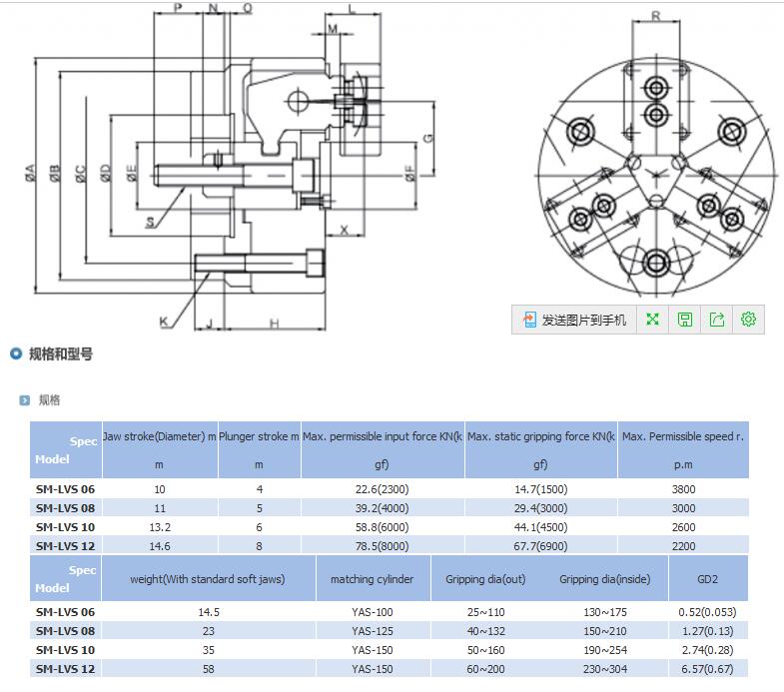This screenshot has height=692, width=784.
Task: Select the 39.2(4000) input force value
Action: click(382, 508)
